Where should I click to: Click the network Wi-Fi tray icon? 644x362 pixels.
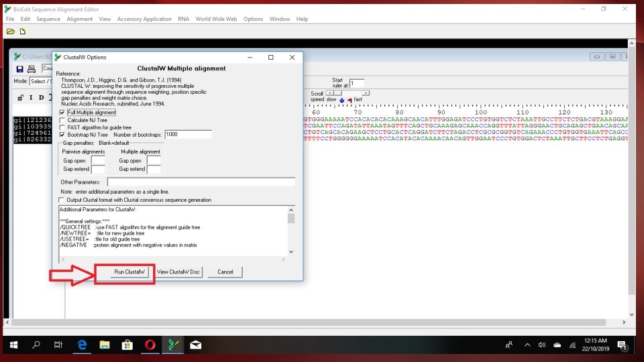(572, 345)
